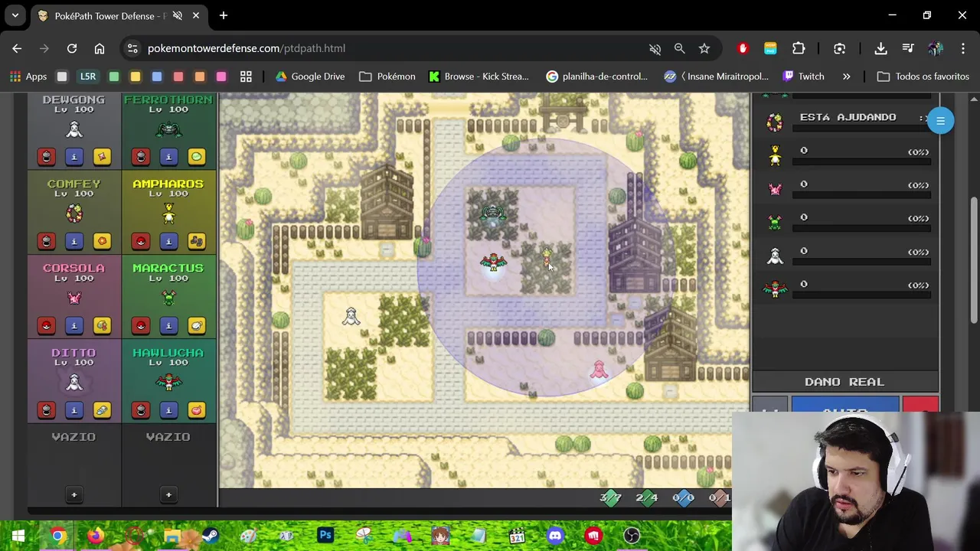Image resolution: width=980 pixels, height=551 pixels.
Task: Expand the tab search dropdown
Action: [15, 15]
